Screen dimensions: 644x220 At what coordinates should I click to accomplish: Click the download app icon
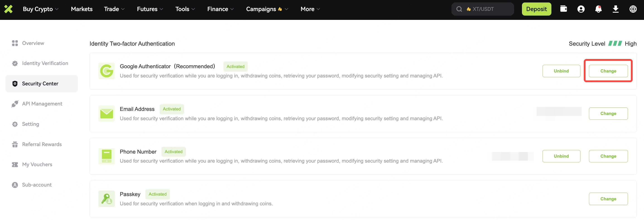coord(615,9)
